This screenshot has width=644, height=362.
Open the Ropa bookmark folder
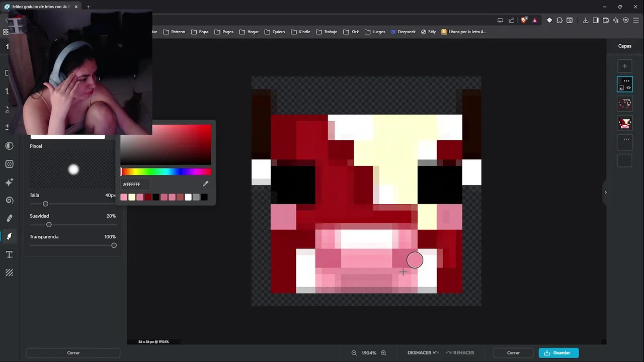click(200, 32)
